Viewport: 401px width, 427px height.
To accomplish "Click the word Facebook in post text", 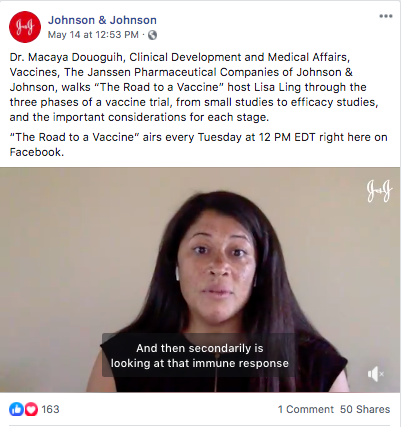I will tap(35, 152).
